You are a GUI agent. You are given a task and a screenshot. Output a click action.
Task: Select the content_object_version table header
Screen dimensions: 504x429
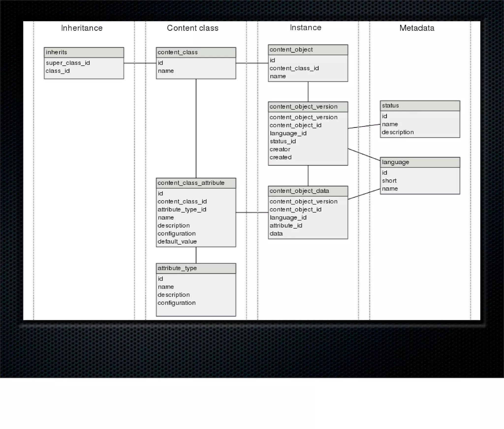point(308,107)
